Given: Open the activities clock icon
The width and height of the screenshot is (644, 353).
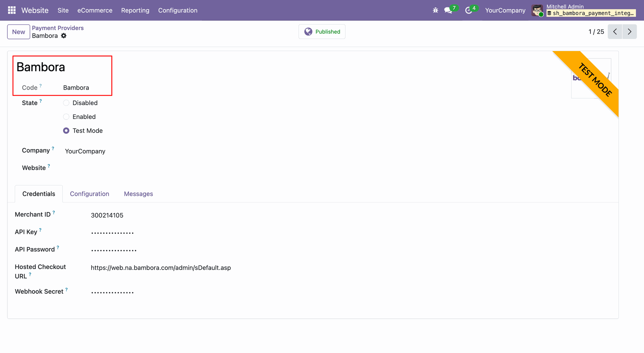Looking at the screenshot, I should coord(469,10).
